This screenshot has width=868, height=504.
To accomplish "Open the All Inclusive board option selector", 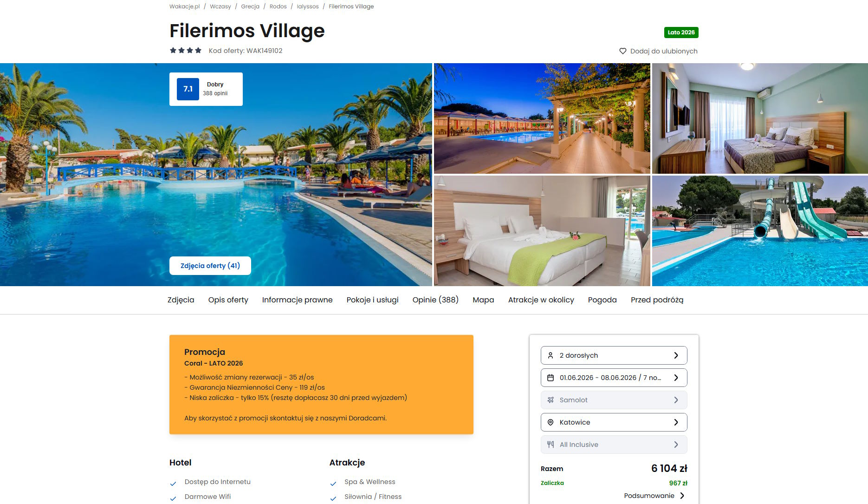I will [x=614, y=445].
